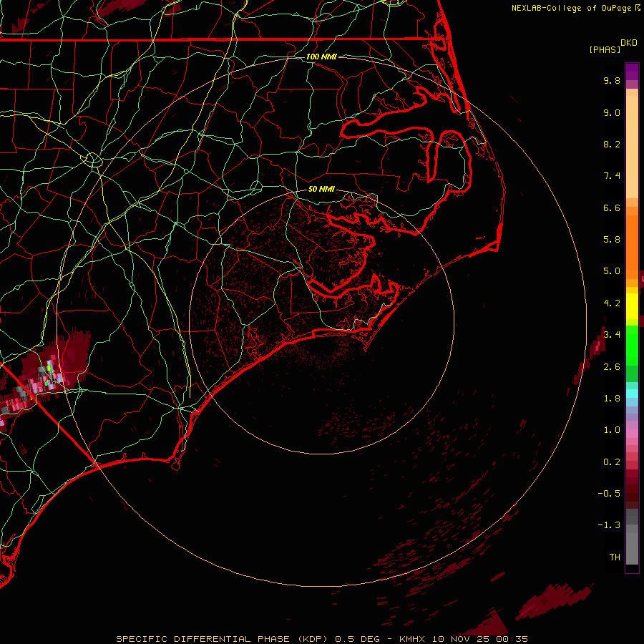Click the 5.8 value on the color scale
The height and width of the screenshot is (644, 644).
612,240
